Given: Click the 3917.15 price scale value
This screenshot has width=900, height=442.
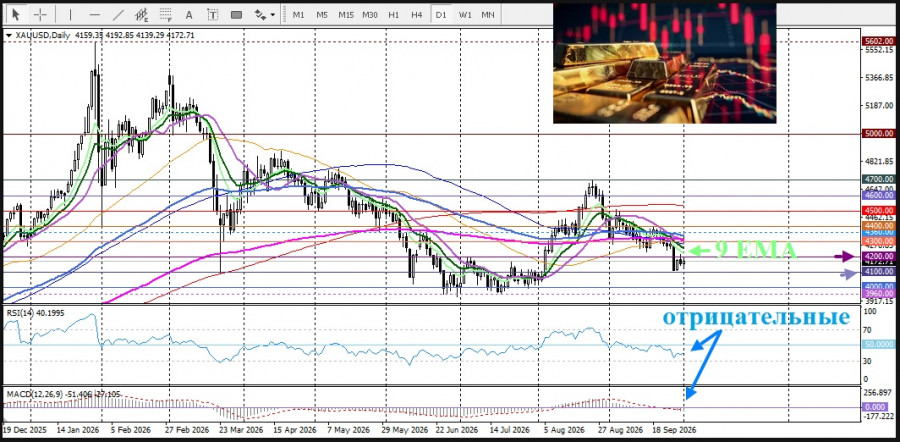Looking at the screenshot, I should [x=879, y=301].
